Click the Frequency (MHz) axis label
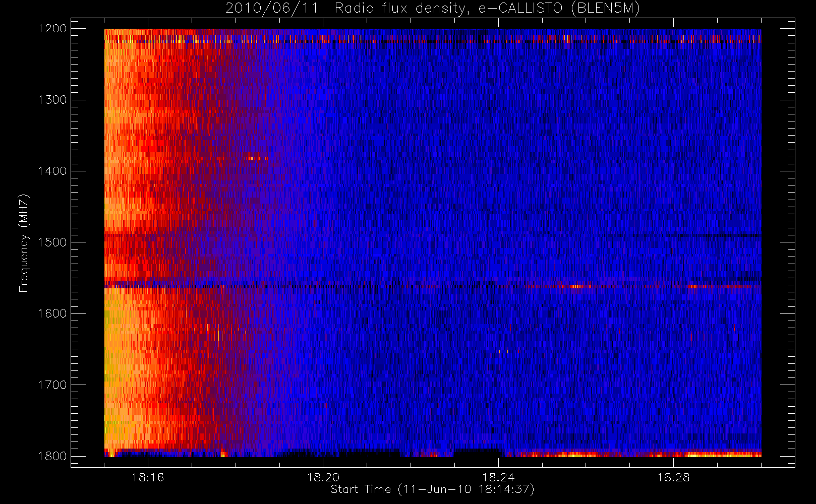 24,243
